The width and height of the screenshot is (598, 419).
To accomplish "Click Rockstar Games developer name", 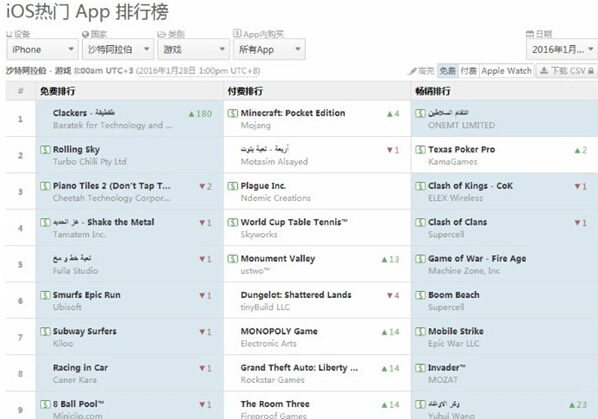I will (x=272, y=380).
